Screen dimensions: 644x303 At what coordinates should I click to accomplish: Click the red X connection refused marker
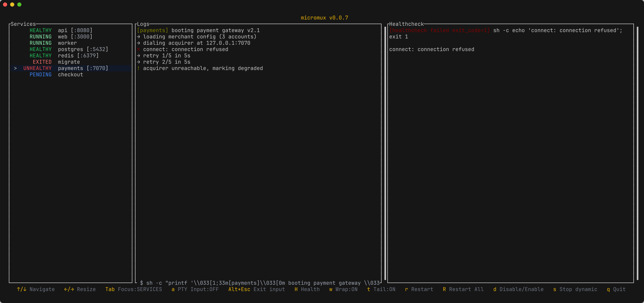tap(138, 49)
